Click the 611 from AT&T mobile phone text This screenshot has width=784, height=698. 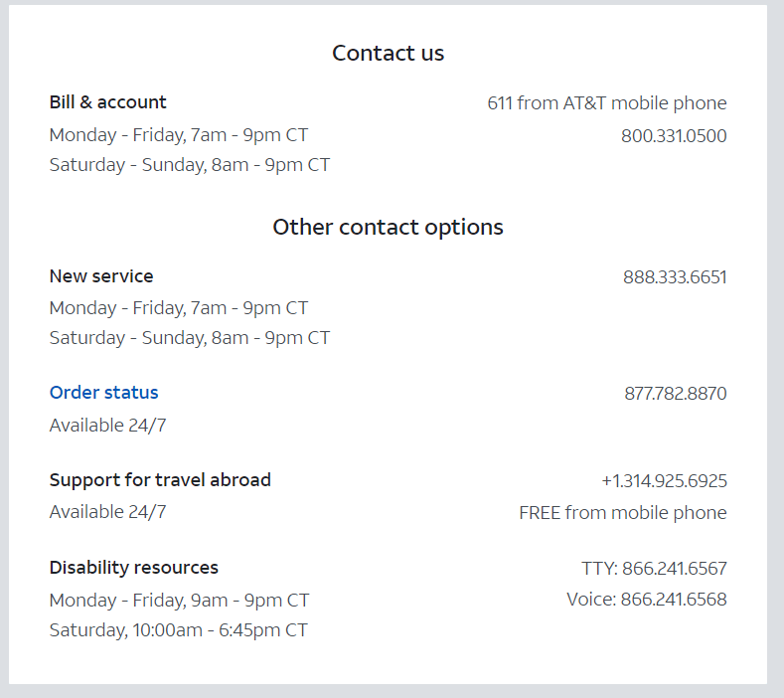point(607,103)
